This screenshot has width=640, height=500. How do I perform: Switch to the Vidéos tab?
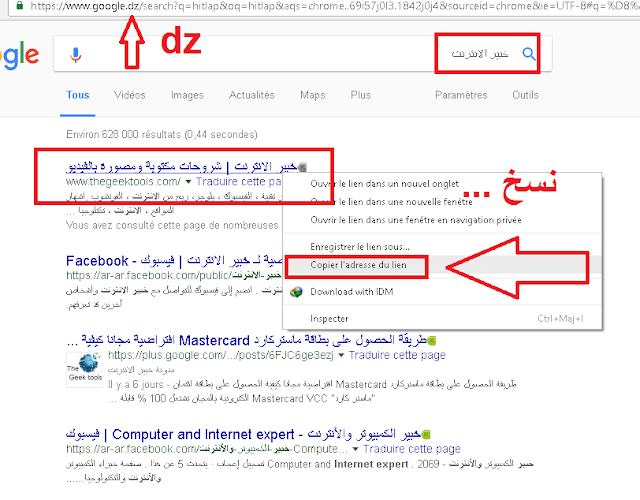click(x=129, y=95)
